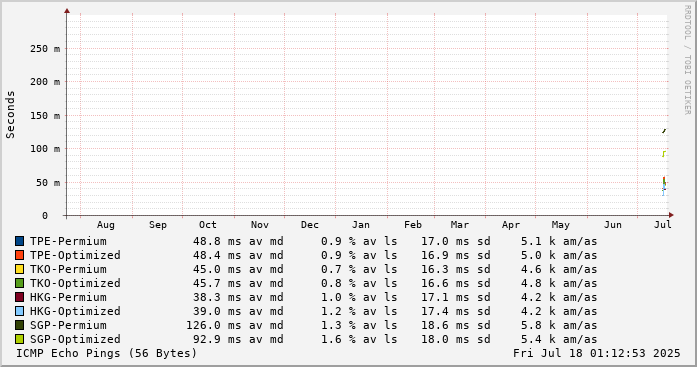697x367 pixels.
Task: Click the Dec x-axis label
Action: pyautogui.click(x=310, y=225)
